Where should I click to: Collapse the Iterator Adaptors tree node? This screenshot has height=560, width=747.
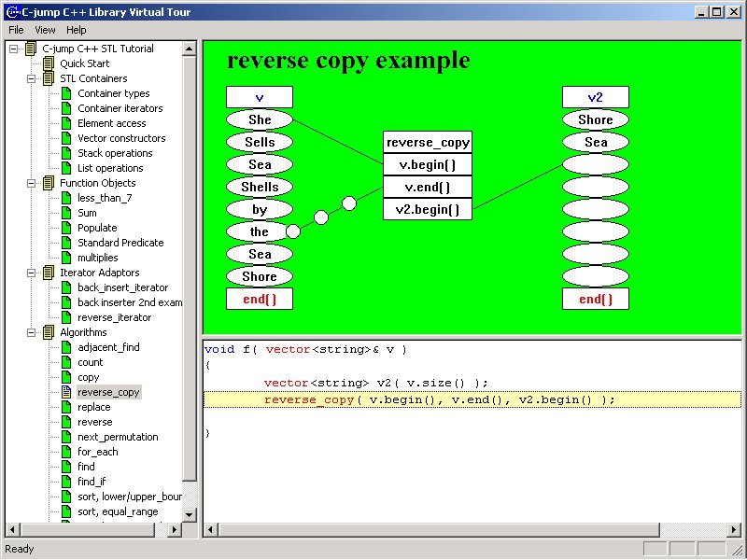(x=32, y=273)
